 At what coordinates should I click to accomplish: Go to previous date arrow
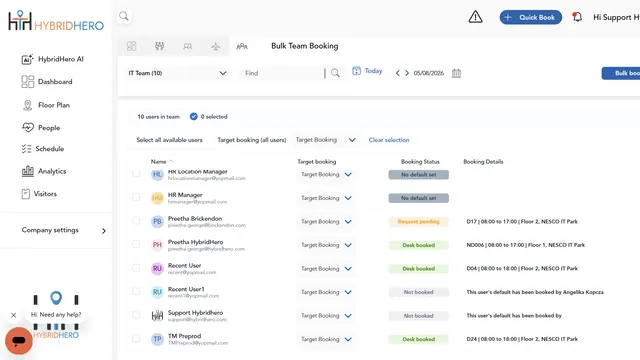click(x=398, y=73)
